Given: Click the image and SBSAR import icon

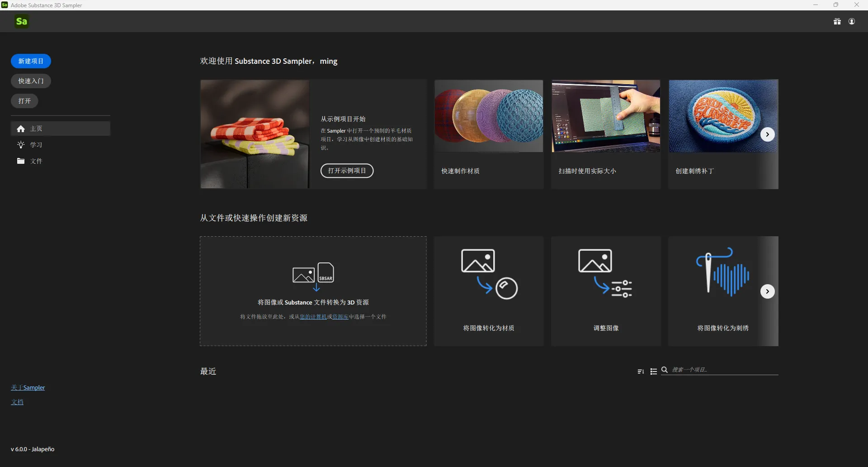Looking at the screenshot, I should click(x=313, y=276).
